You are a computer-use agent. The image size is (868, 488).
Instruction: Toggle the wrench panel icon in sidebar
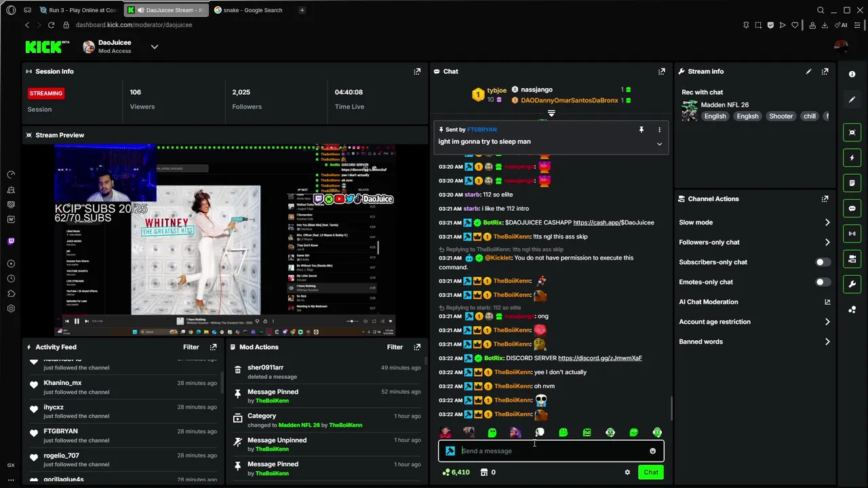point(852,284)
